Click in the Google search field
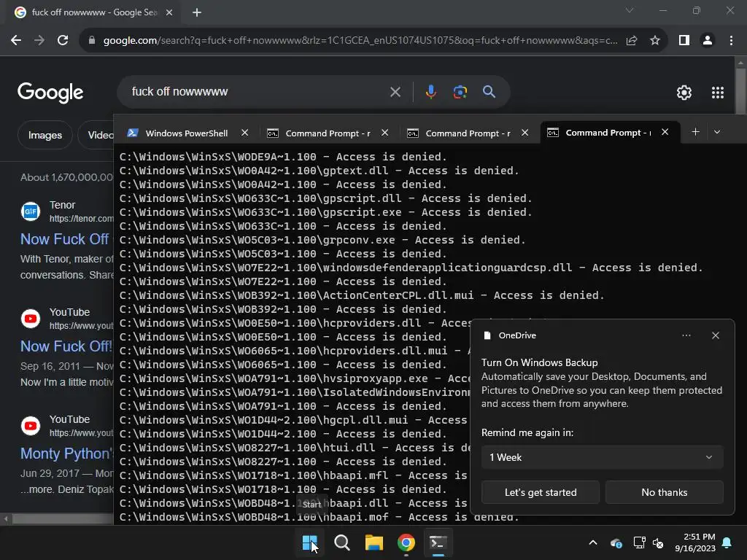The image size is (747, 560). tap(258, 91)
